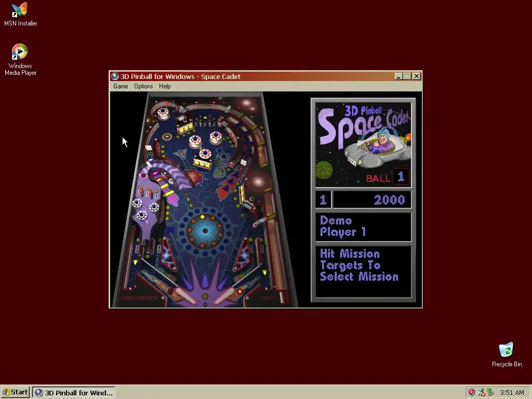Click the pinball icon in the title bar
The width and height of the screenshot is (532, 399).
click(115, 76)
